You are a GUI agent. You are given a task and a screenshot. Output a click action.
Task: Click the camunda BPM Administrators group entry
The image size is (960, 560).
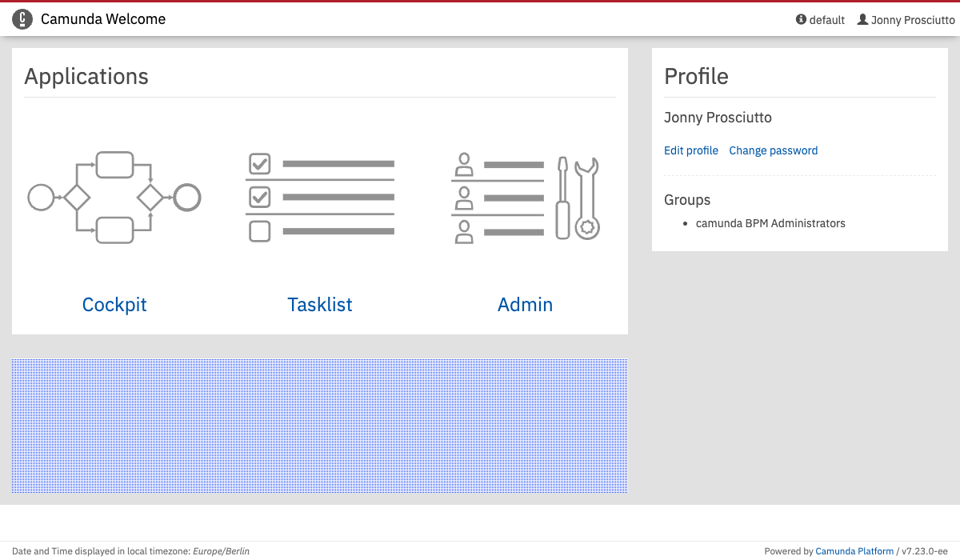(x=770, y=223)
